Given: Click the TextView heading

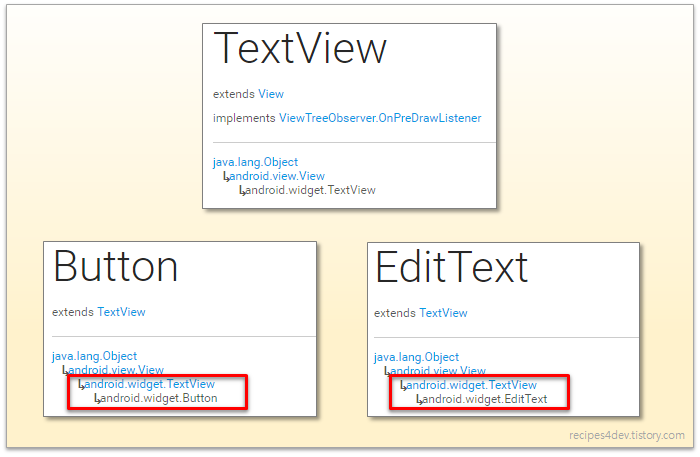Looking at the screenshot, I should [x=300, y=48].
